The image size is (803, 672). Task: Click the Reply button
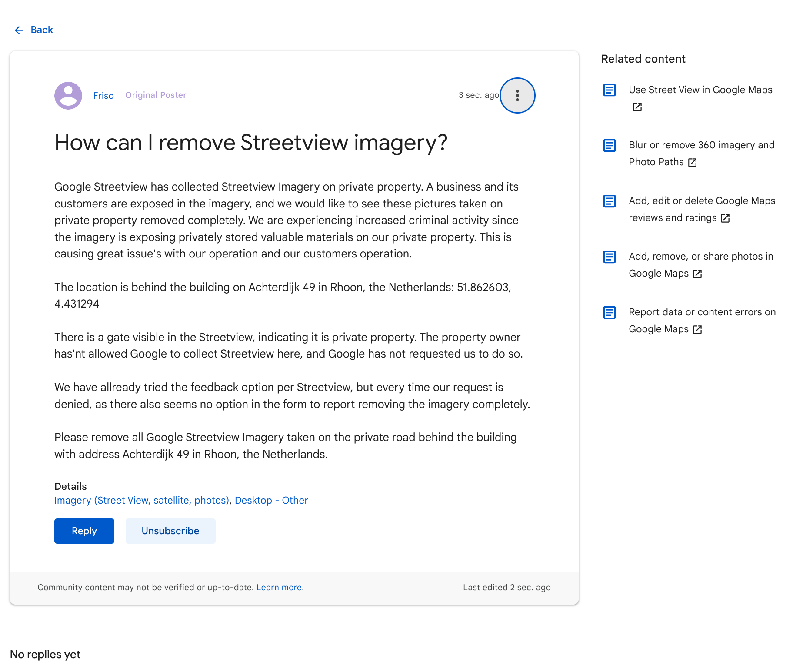click(x=84, y=531)
